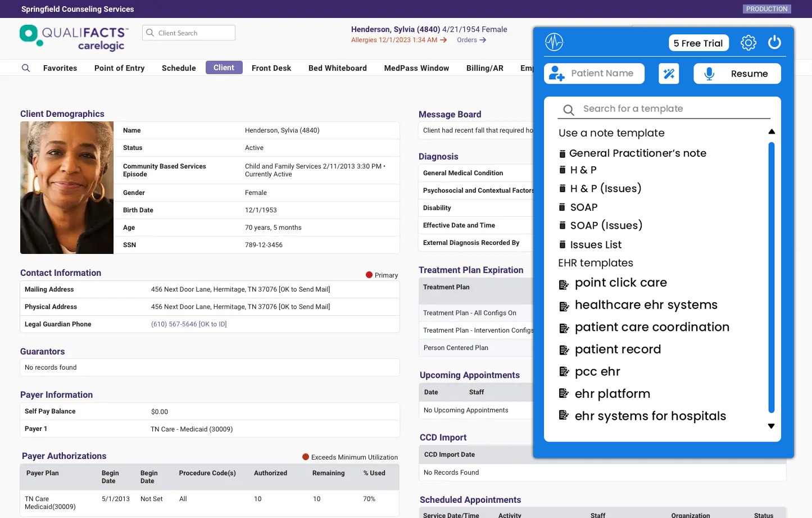This screenshot has height=518, width=812.
Task: Click the magnifying glass in the Client Search box
Action: coord(149,33)
